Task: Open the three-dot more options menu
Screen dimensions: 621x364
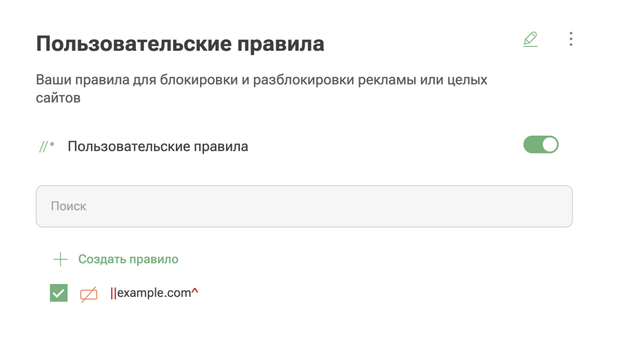Action: point(571,39)
